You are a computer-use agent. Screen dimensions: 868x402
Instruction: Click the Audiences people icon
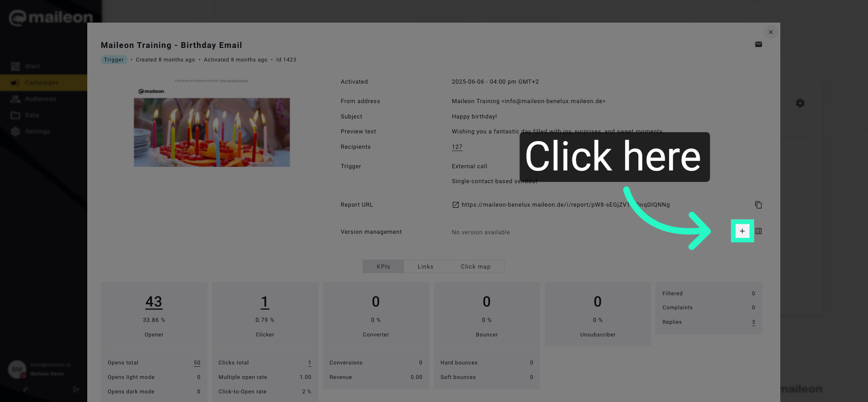click(x=15, y=99)
